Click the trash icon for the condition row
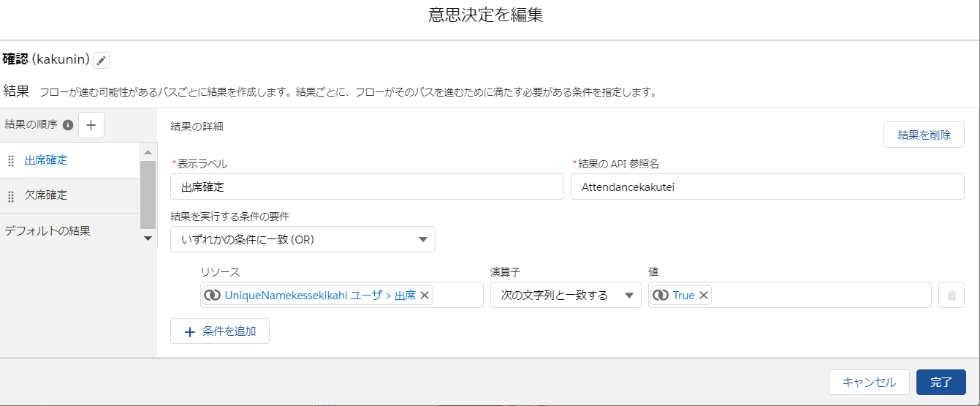The image size is (980, 406). [951, 296]
